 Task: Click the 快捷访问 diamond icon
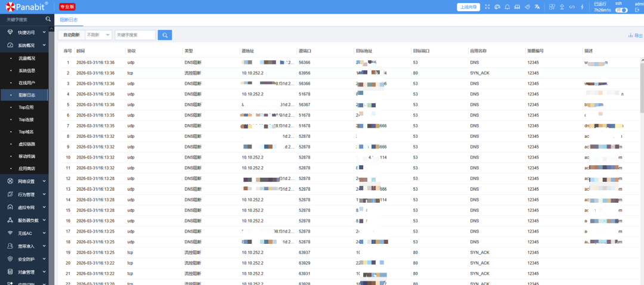(10, 32)
